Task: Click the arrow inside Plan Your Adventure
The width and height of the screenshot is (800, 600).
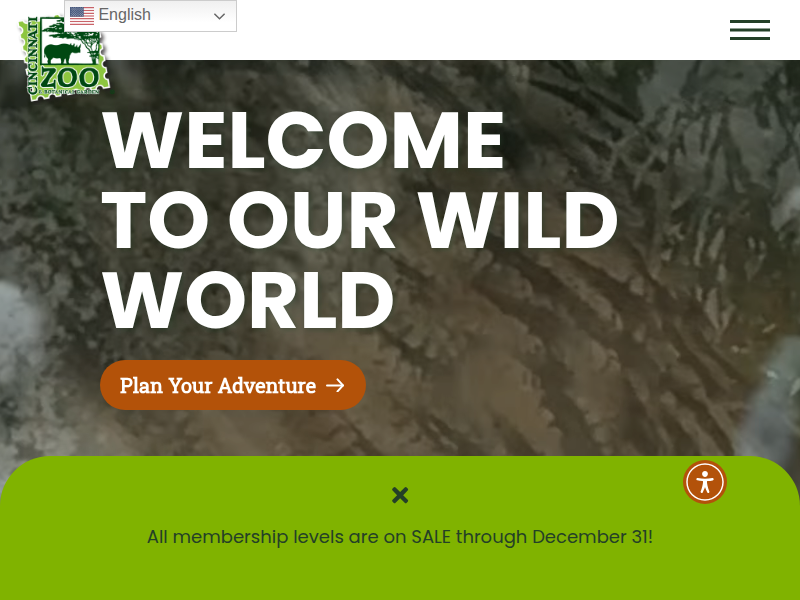Action: [x=335, y=386]
